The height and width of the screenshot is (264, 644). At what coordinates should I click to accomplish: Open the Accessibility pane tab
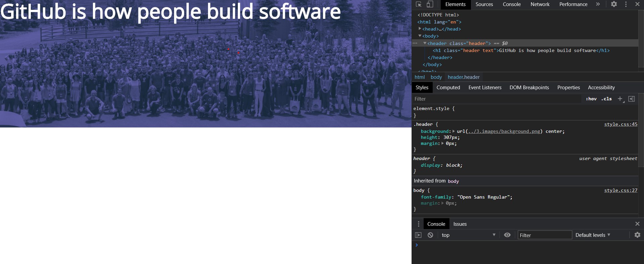601,88
